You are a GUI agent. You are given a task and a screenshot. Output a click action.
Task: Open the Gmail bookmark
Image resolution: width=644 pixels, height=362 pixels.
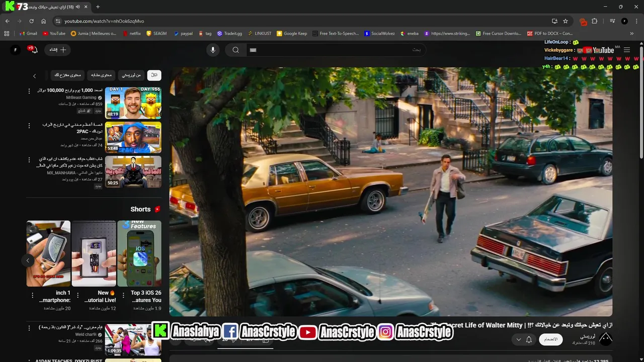(28, 34)
